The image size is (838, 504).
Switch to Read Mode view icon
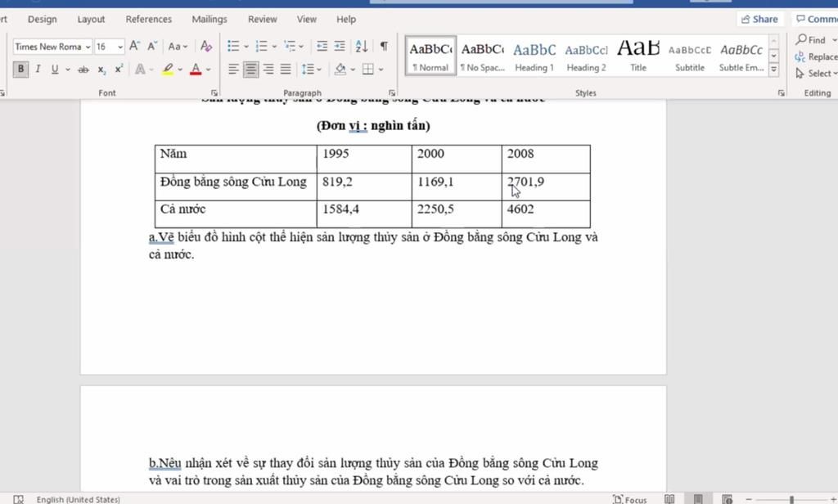click(669, 499)
